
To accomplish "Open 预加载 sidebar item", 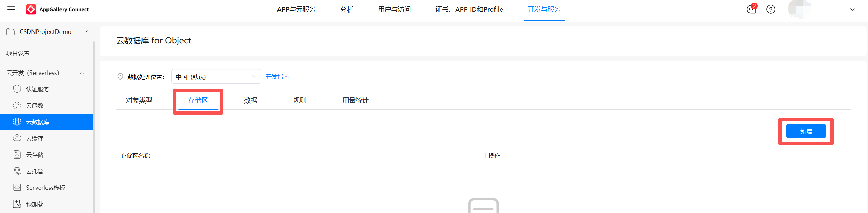I will (46, 204).
